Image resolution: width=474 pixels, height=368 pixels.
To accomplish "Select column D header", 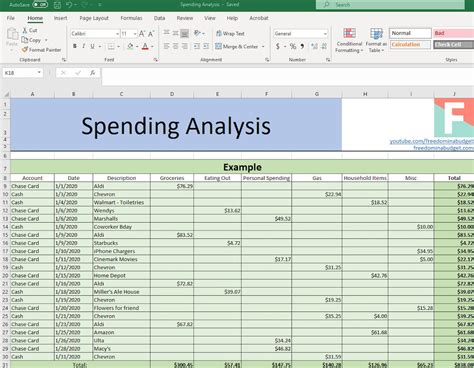I will [172, 94].
